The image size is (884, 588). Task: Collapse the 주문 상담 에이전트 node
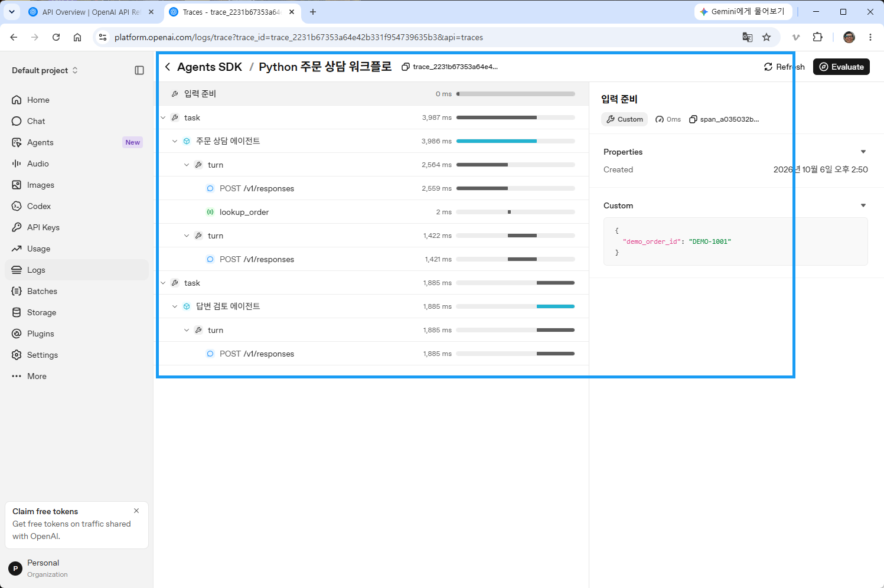(175, 141)
